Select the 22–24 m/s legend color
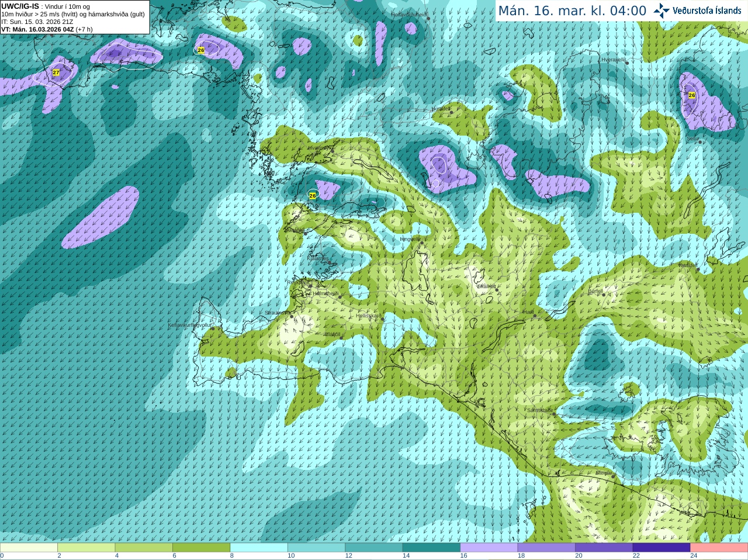This screenshot has height=560, width=748. [x=662, y=548]
